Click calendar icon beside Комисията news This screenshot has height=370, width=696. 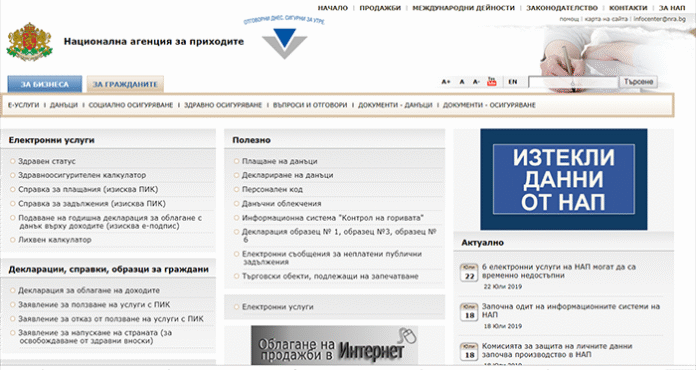pos(469,352)
